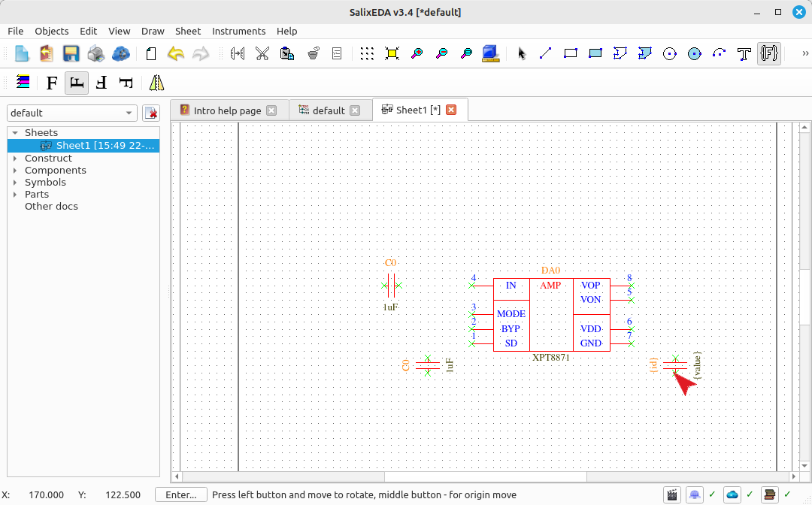
Task: Select the rectangle drawing tool
Action: tap(570, 53)
